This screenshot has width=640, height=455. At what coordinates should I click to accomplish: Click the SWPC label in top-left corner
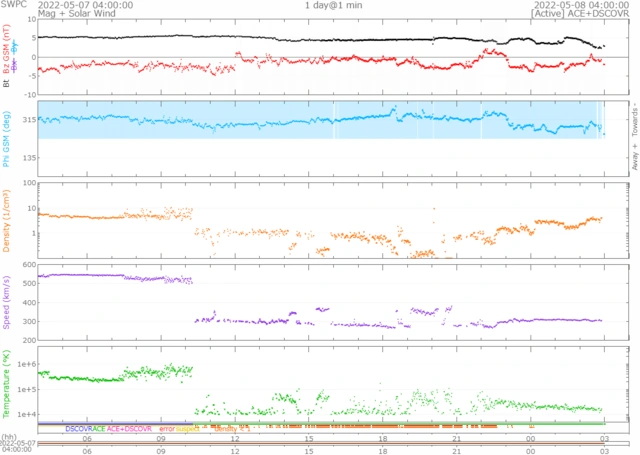click(12, 5)
